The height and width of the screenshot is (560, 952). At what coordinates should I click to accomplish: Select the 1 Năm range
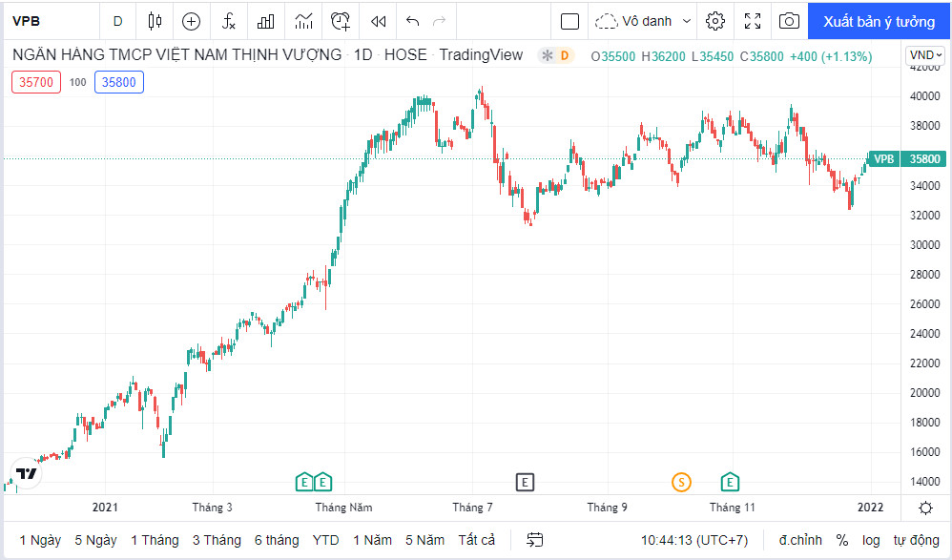coord(372,540)
